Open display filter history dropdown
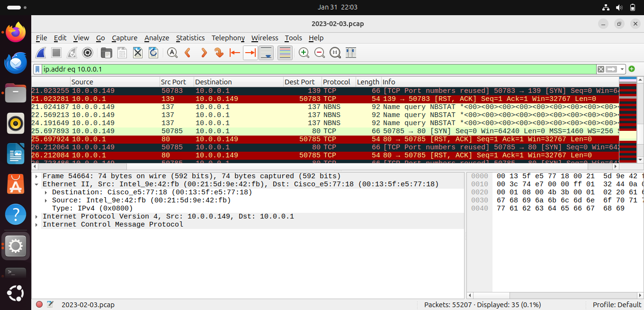 point(622,69)
